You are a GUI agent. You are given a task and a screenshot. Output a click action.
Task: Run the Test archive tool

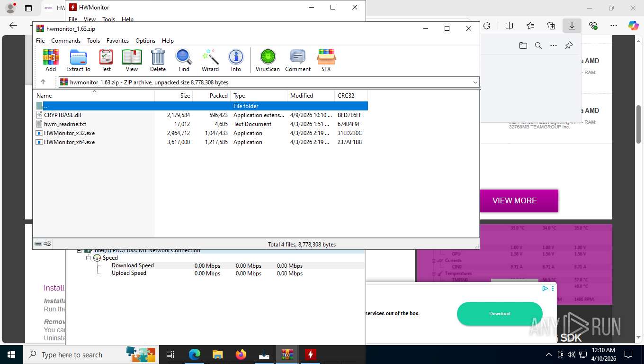click(x=106, y=60)
